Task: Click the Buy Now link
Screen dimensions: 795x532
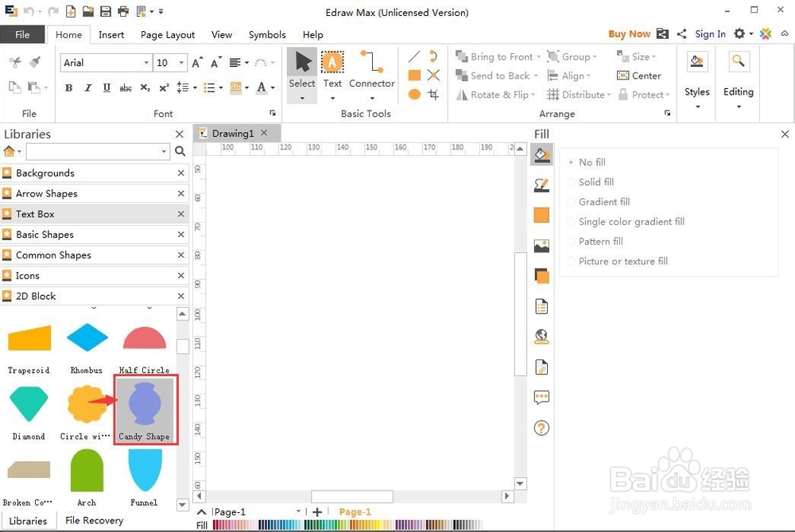Action: 629,34
